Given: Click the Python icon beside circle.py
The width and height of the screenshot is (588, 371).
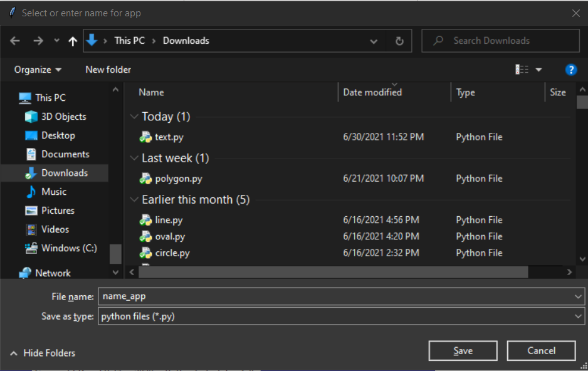Looking at the screenshot, I should (145, 253).
